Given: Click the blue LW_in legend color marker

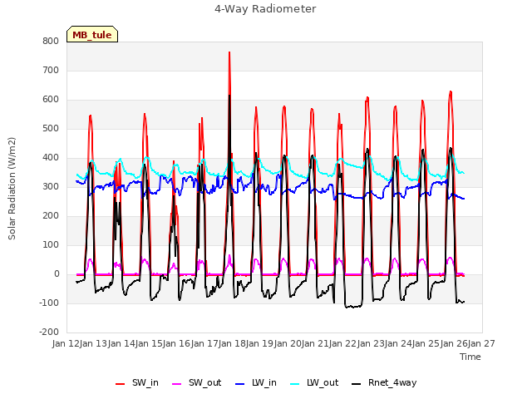Looking at the screenshot, I should click(239, 384).
